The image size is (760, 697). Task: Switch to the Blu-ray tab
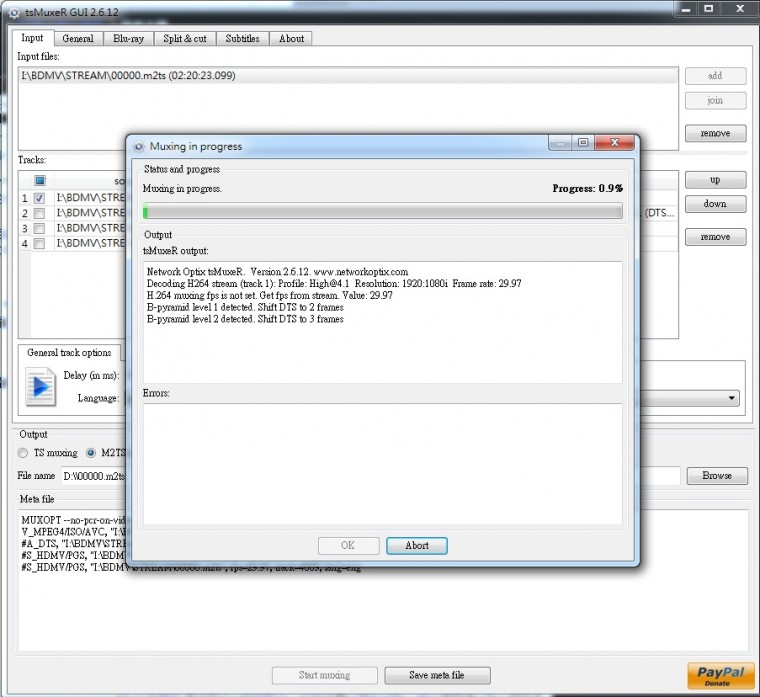[127, 38]
